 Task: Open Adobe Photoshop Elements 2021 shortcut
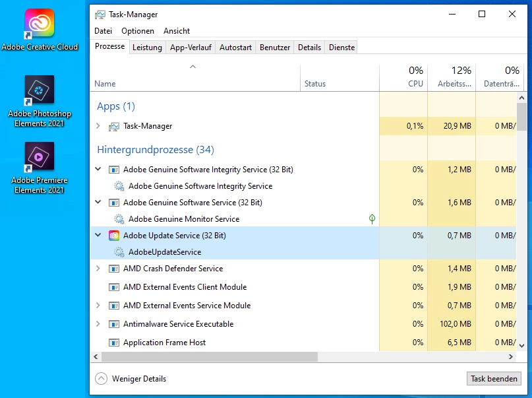[x=40, y=101]
